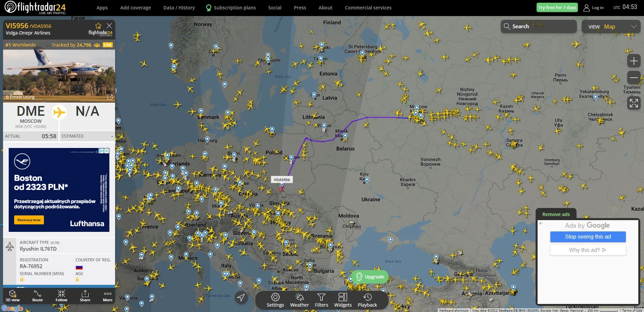Screen dimensions: 644x312
Task: Zoom in the map with plus
Action: pyautogui.click(x=634, y=61)
